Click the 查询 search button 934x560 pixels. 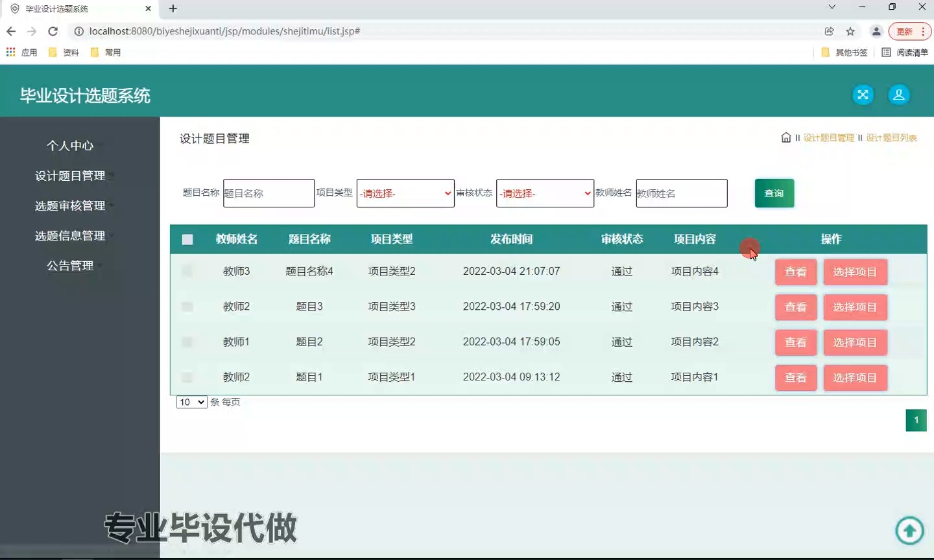pyautogui.click(x=774, y=193)
